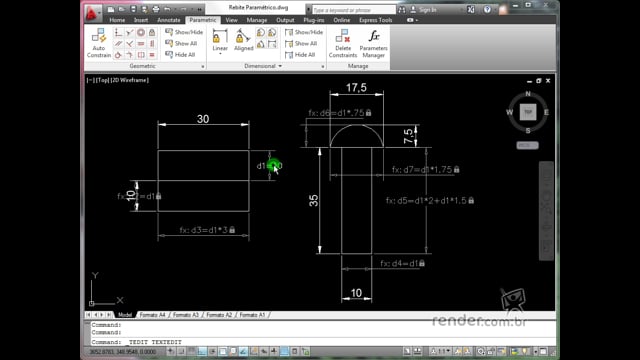Click the Convert dimension to constraint icon
Screen dimensions: 640x360
point(272,44)
